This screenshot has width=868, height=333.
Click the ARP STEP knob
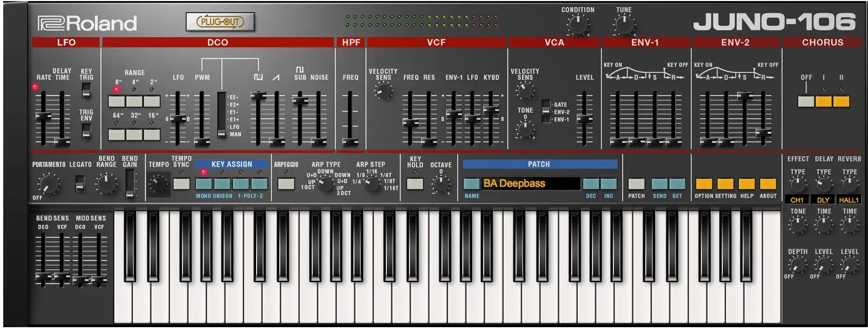click(x=373, y=184)
